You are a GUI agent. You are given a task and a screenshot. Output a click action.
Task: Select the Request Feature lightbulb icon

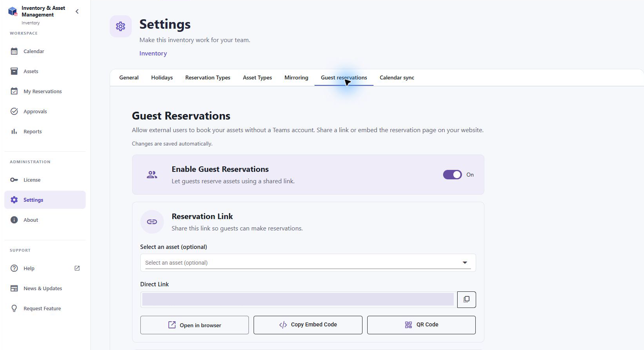point(14,308)
